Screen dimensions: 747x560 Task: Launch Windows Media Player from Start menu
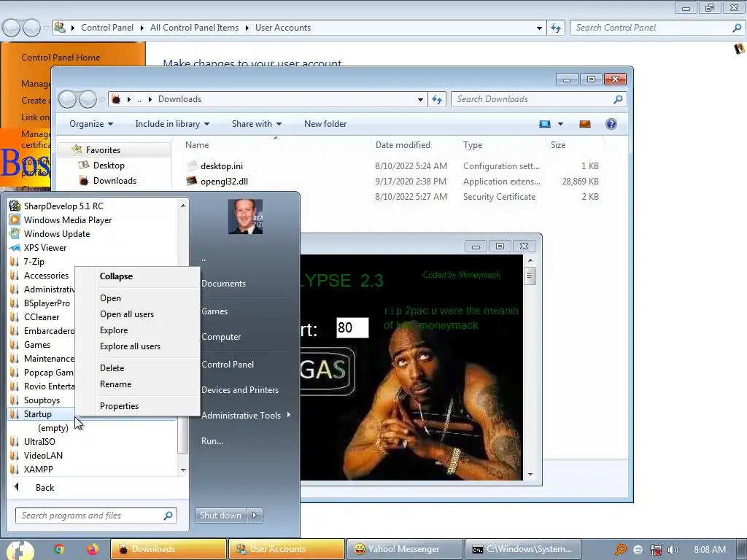[68, 220]
